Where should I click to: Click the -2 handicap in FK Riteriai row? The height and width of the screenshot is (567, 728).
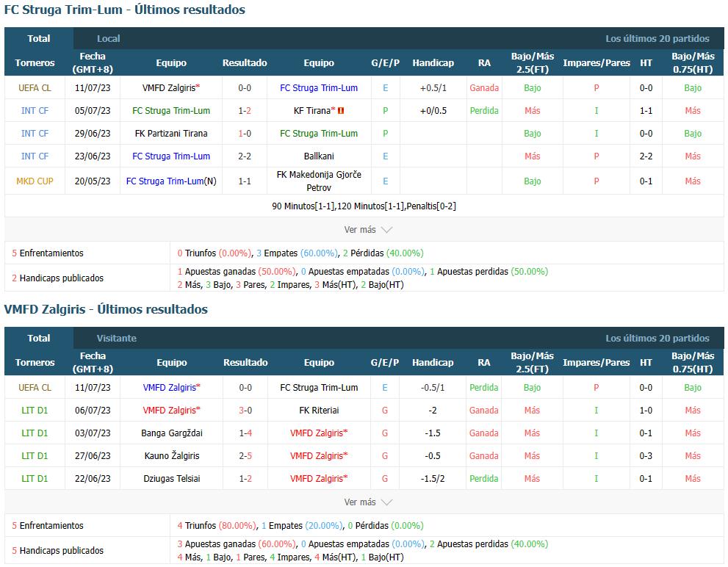point(433,410)
